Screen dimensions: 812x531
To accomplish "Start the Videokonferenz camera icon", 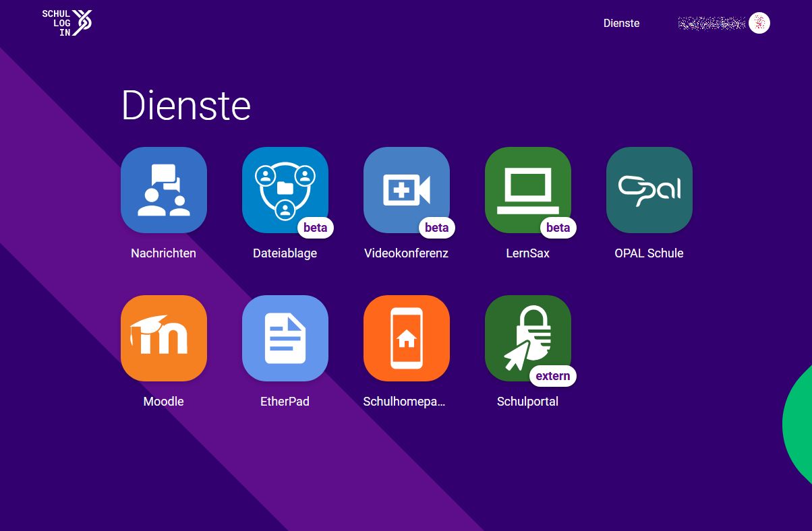I will point(406,189).
